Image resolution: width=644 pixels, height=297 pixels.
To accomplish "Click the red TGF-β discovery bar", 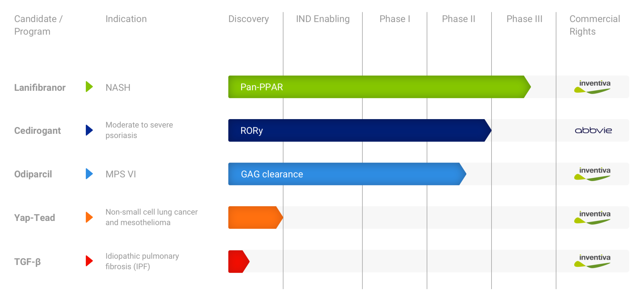I will 237,261.
